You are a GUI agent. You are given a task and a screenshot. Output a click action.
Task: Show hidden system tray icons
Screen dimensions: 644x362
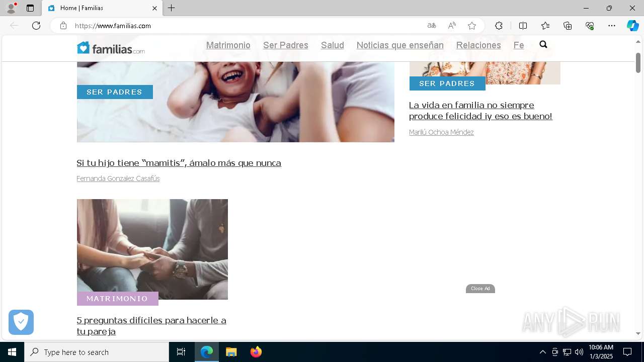pos(542,352)
